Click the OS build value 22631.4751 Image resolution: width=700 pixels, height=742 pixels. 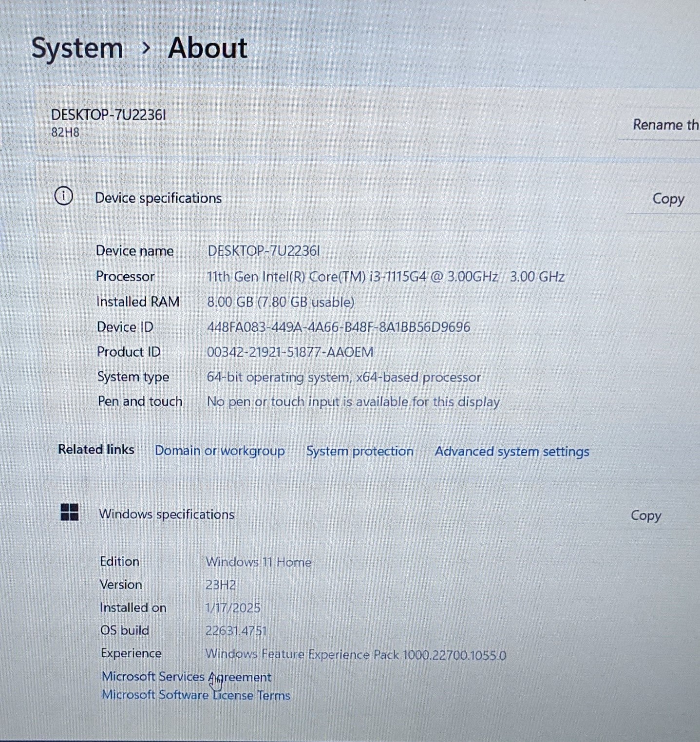click(x=236, y=631)
